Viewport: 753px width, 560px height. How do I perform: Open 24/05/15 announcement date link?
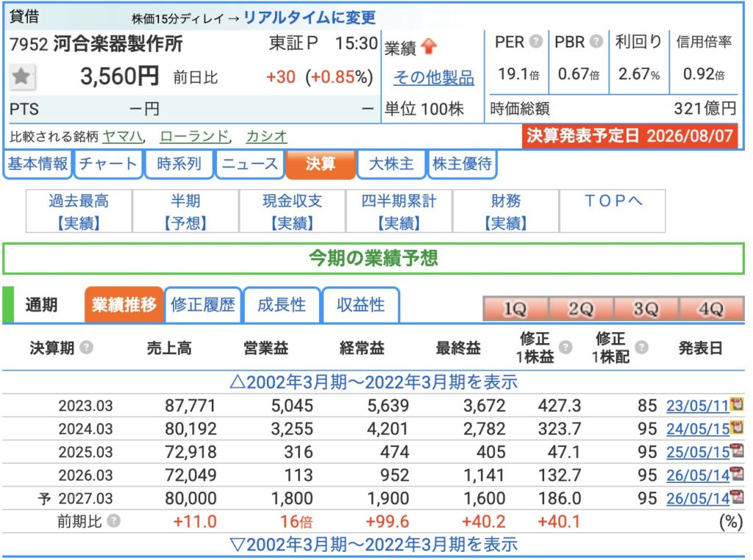pos(698,429)
